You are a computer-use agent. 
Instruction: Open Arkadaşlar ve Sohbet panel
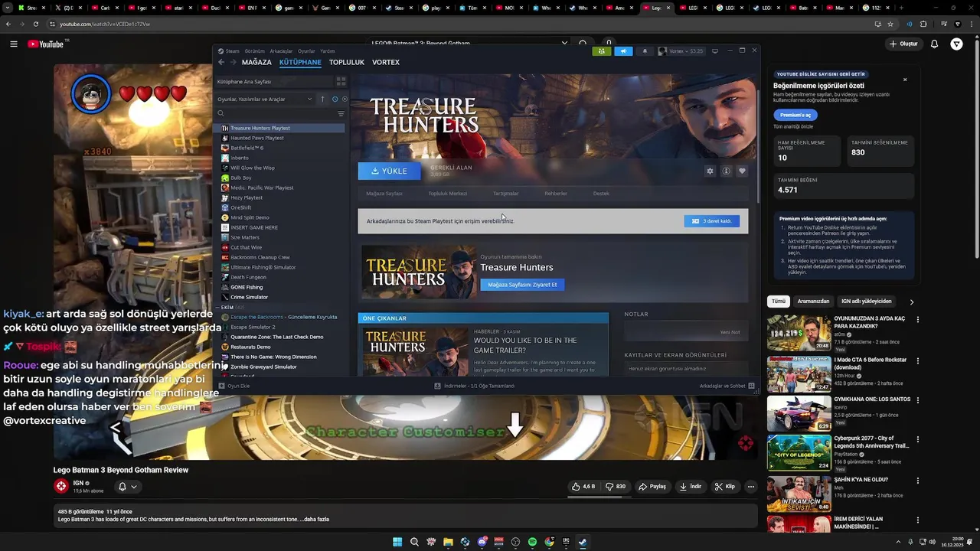[727, 386]
